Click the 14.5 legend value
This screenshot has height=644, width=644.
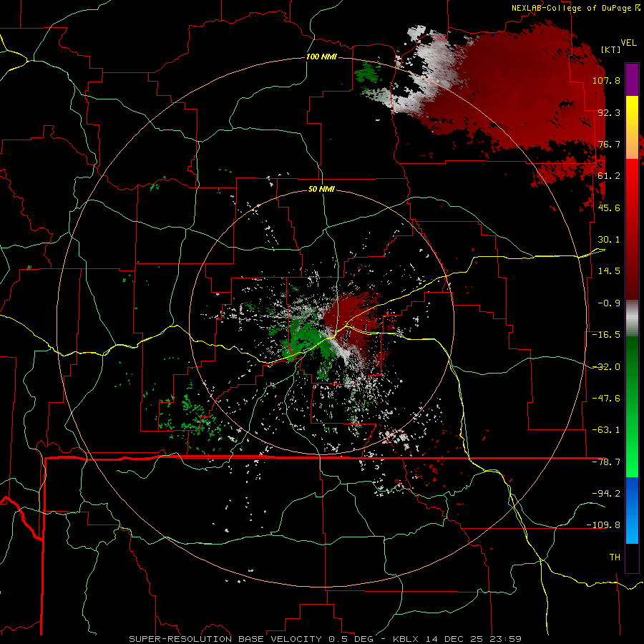click(x=609, y=271)
